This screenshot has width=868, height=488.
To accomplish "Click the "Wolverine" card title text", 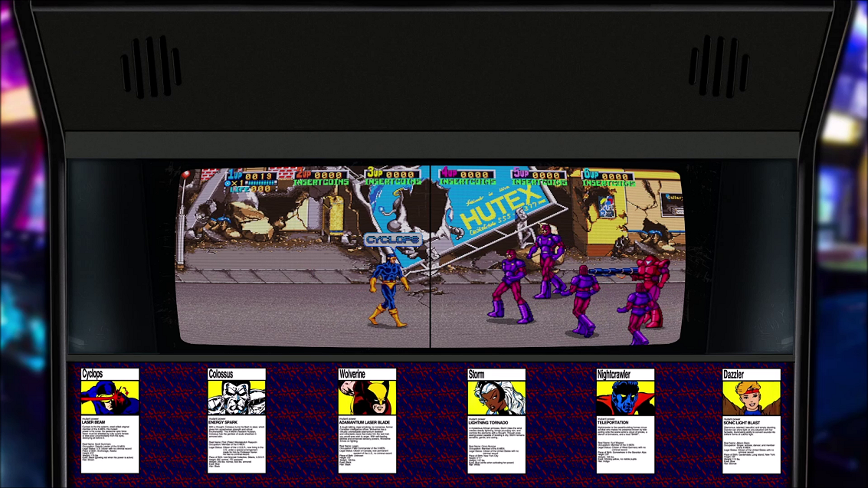I will [x=352, y=375].
